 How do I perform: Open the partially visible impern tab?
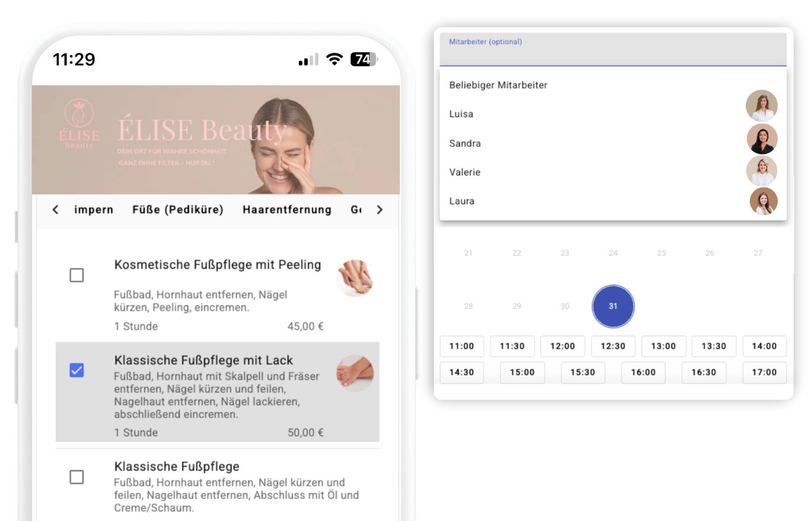click(94, 210)
